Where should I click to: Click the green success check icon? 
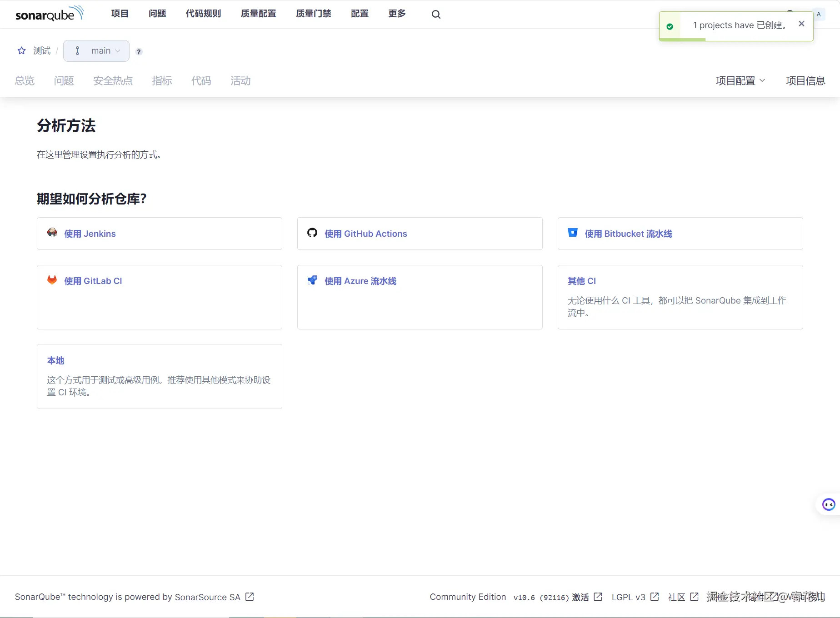[670, 26]
